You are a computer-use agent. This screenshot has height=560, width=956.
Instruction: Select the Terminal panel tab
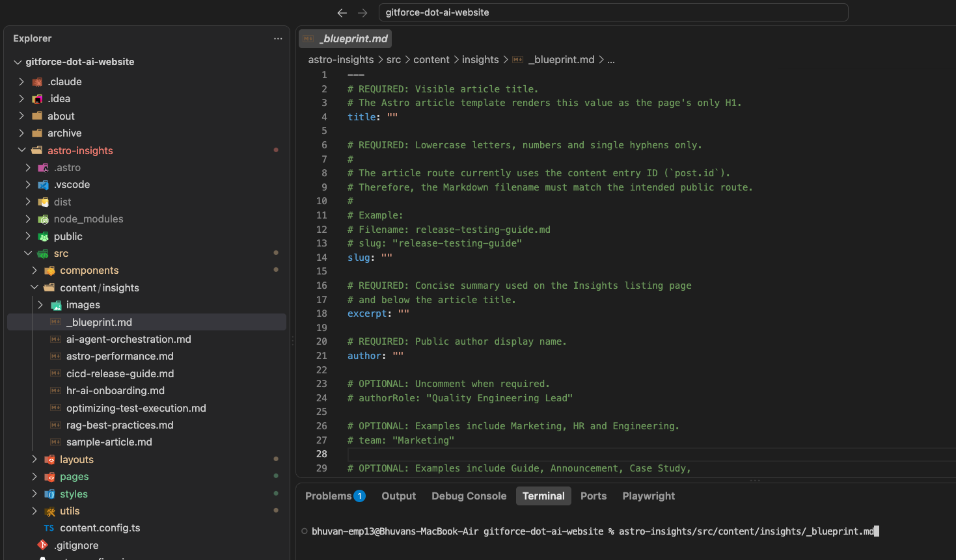coord(543,496)
